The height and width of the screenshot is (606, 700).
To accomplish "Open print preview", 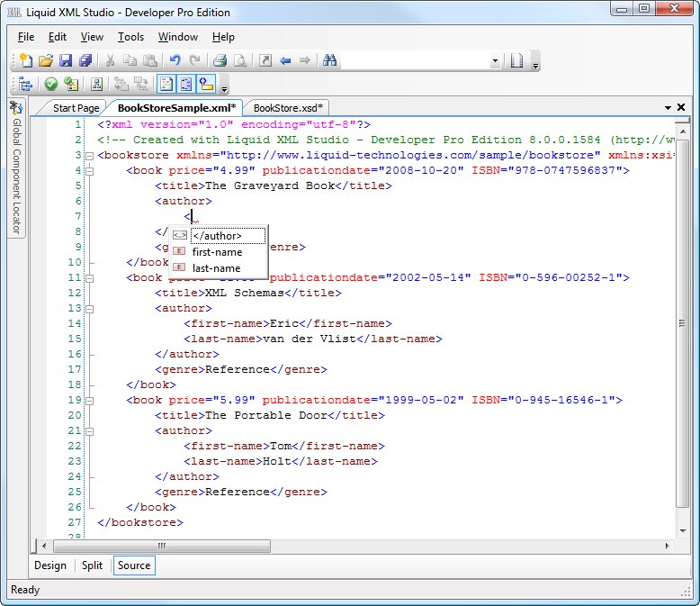I will [240, 60].
